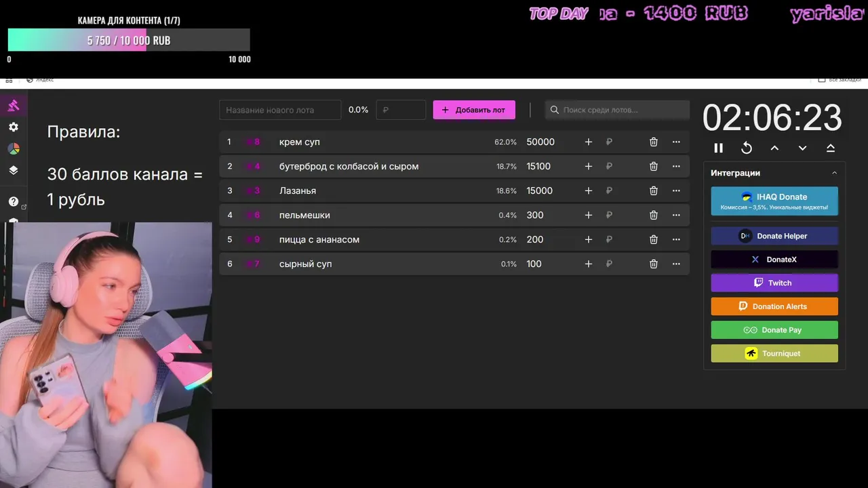The width and height of the screenshot is (868, 488).
Task: Click the 15100 total of бутерброд lot
Action: point(538,167)
